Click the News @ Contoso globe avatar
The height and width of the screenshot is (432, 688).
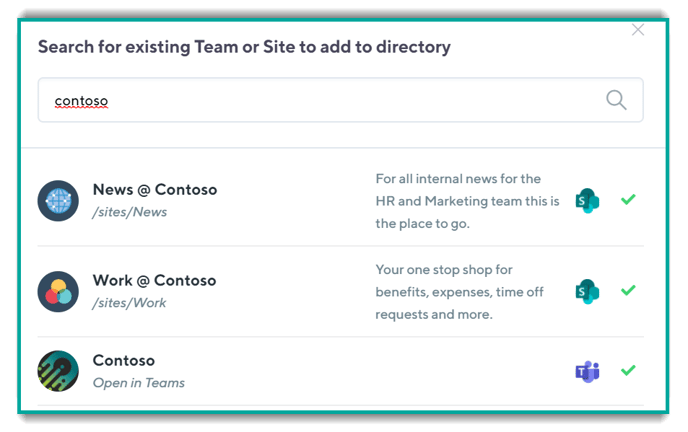(x=58, y=200)
